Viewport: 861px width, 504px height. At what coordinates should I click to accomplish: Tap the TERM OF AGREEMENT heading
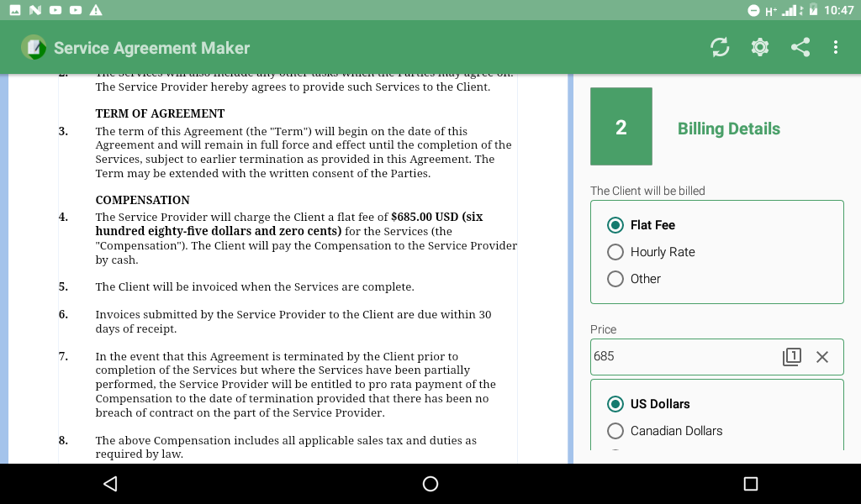[160, 113]
